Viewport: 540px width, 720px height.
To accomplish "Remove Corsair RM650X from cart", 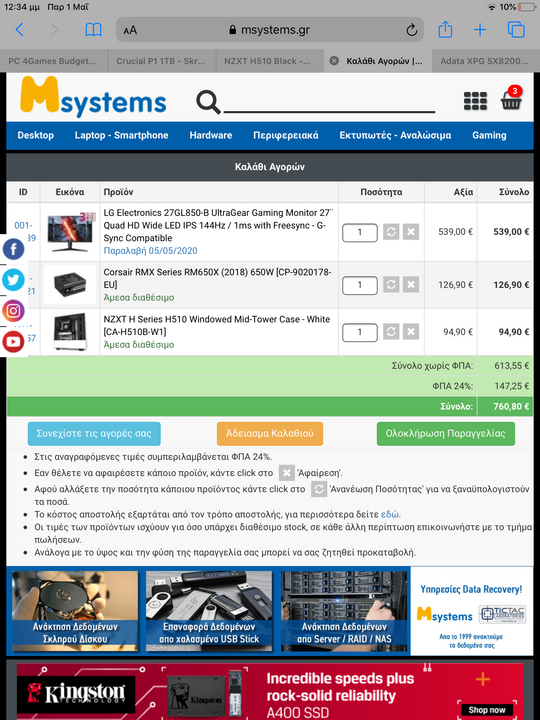I will (x=411, y=285).
